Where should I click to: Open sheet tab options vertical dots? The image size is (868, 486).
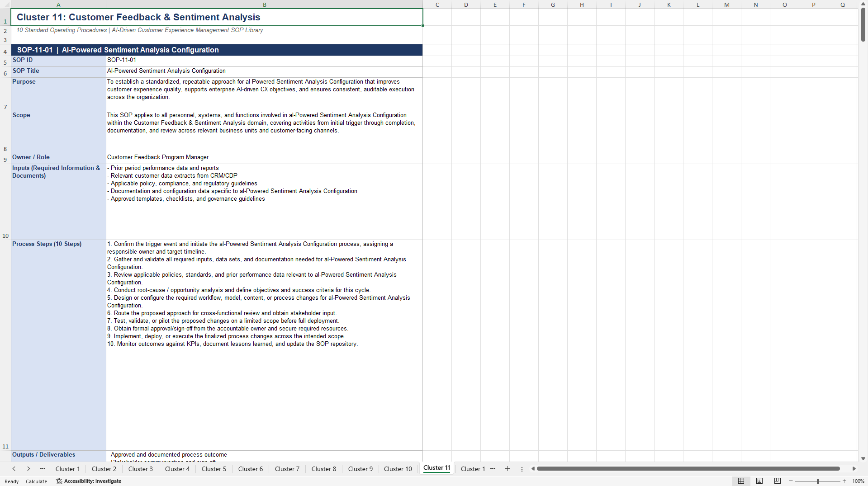[x=522, y=469]
